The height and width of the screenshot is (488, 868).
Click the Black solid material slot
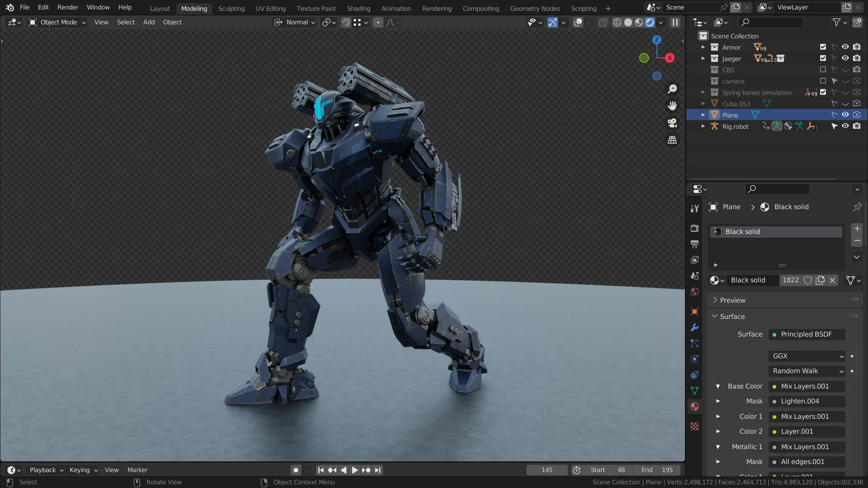tap(775, 232)
